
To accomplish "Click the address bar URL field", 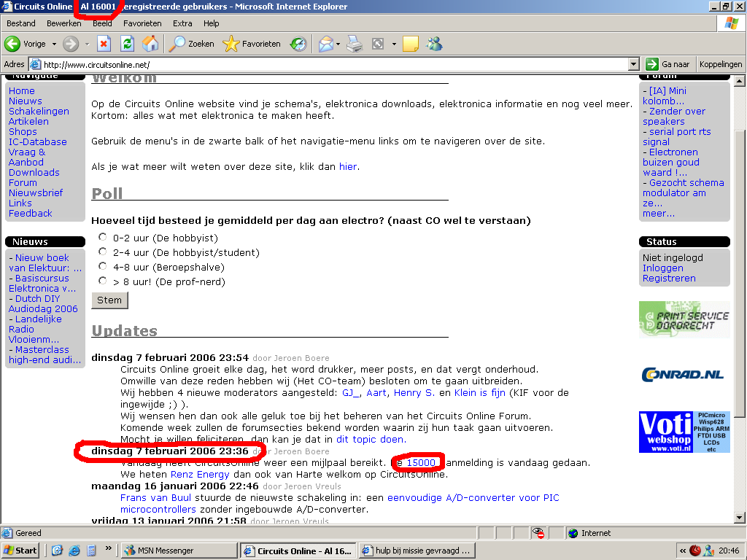I will (328, 64).
